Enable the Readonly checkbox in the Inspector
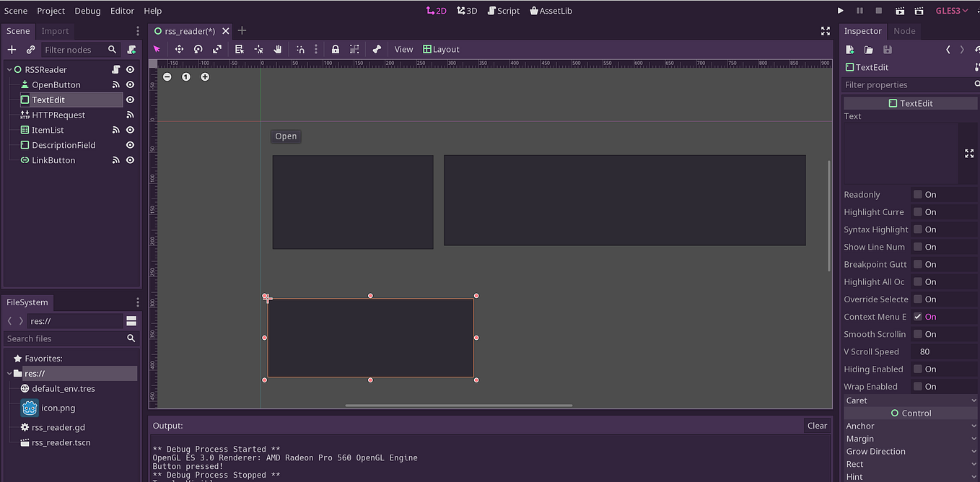Image resolution: width=980 pixels, height=482 pixels. (916, 194)
